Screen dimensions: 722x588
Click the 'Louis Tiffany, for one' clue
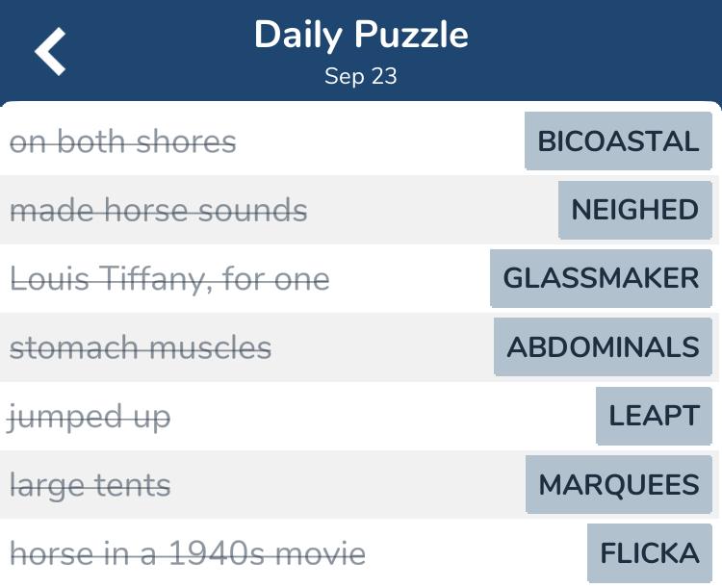click(169, 279)
